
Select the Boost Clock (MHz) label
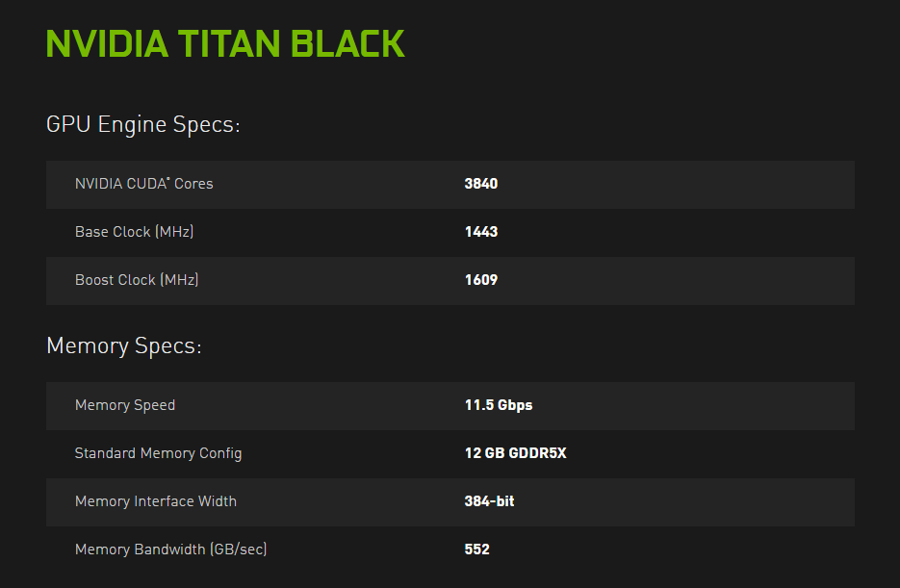137,280
